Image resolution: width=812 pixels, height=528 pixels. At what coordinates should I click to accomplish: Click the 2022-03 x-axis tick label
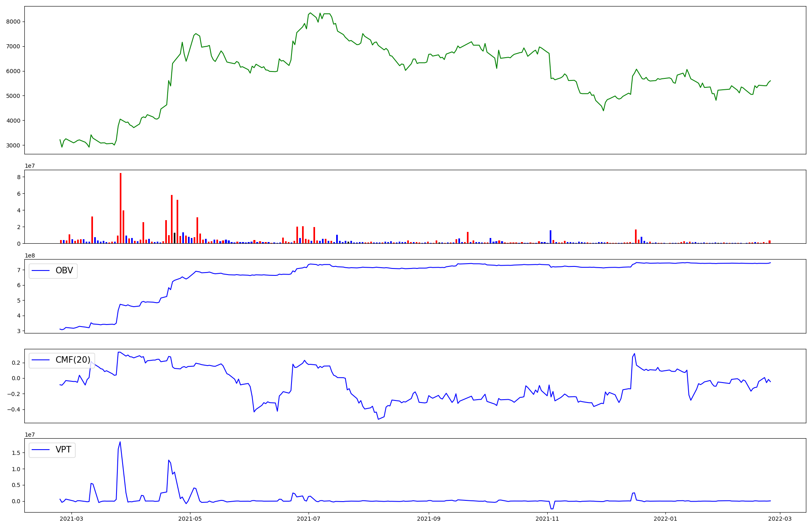pyautogui.click(x=780, y=519)
